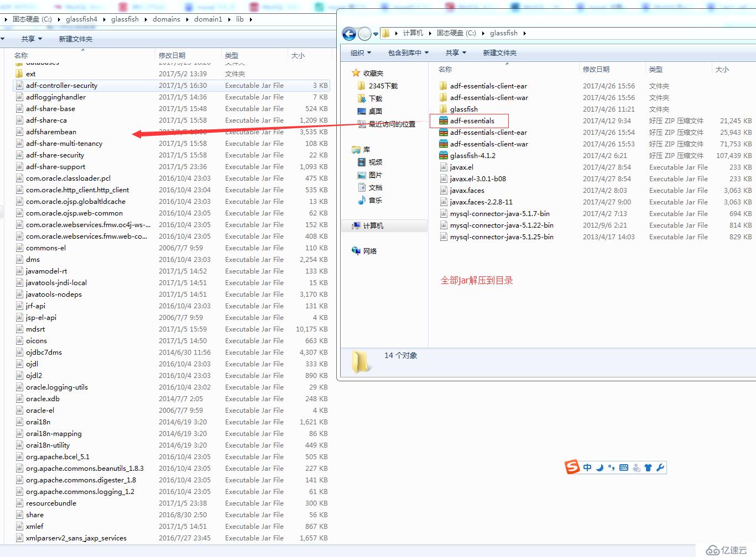Select javax.el jar file icon
Image resolution: width=756 pixels, height=557 pixels.
click(x=444, y=167)
